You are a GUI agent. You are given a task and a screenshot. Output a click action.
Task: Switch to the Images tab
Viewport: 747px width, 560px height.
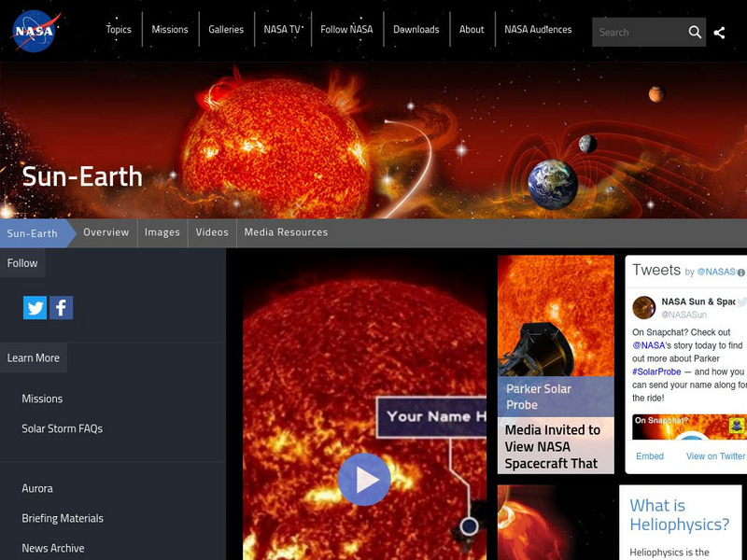click(162, 232)
